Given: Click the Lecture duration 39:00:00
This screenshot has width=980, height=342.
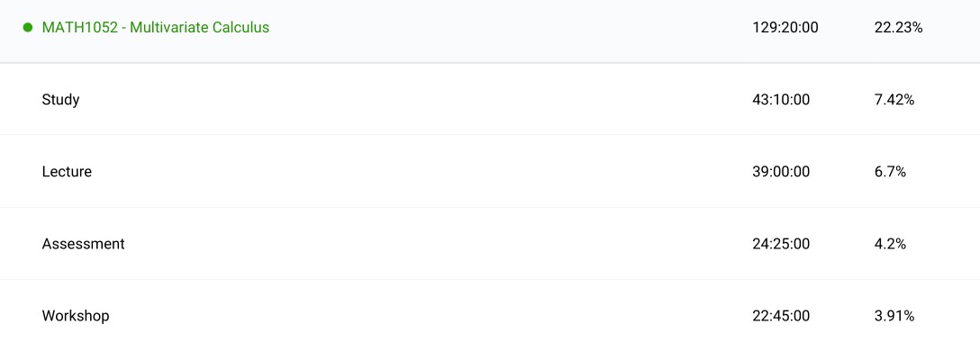Looking at the screenshot, I should [781, 172].
